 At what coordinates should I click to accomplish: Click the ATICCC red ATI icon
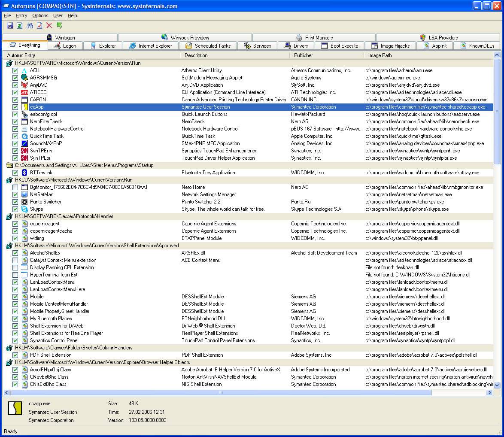point(24,92)
